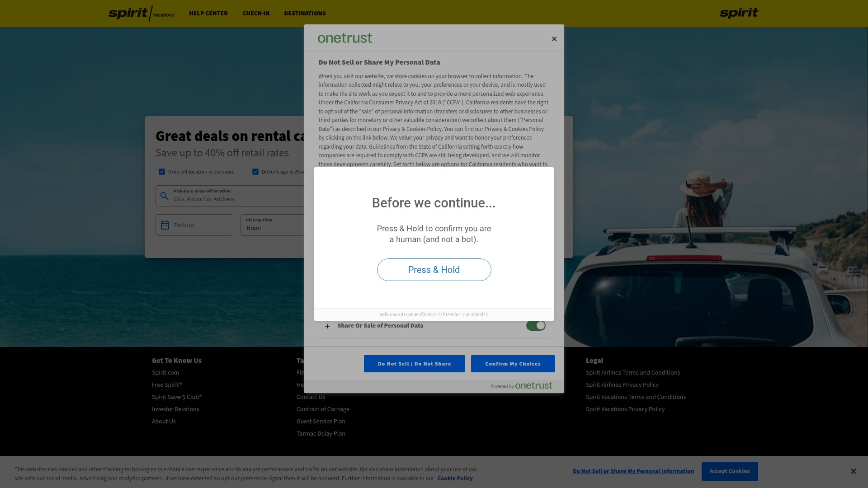Open the Cookie Policy link
The image size is (868, 488).
click(x=455, y=479)
